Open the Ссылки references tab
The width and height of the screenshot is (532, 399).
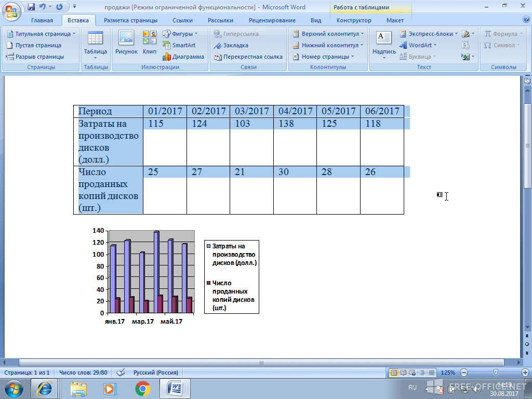(182, 20)
